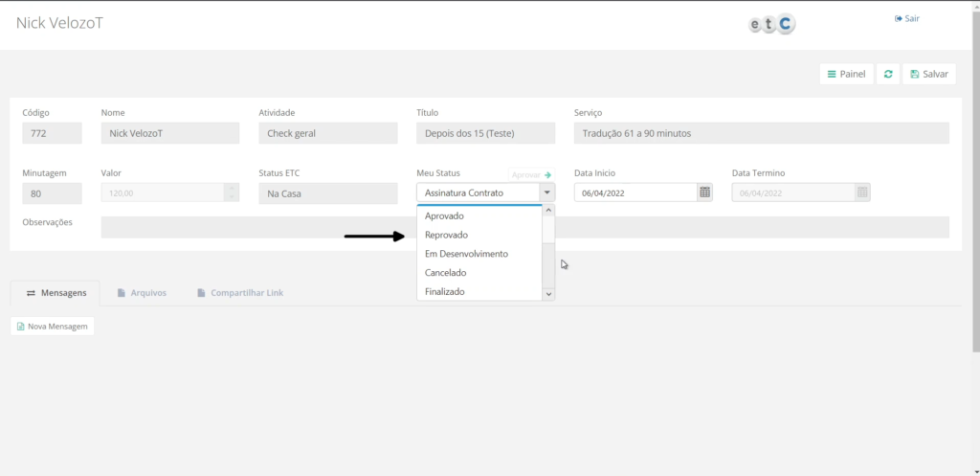The height and width of the screenshot is (476, 980).
Task: Collapse the Meu Status dropdown arrow
Action: point(547,193)
